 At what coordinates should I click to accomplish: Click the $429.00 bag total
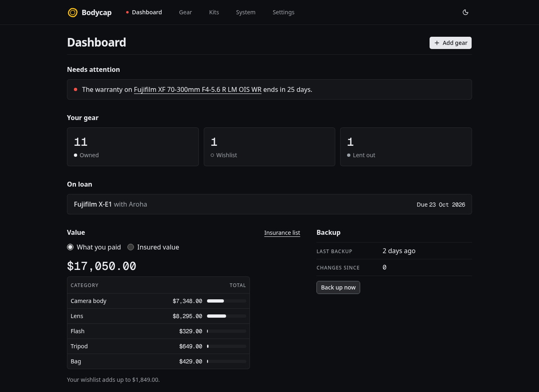click(x=191, y=361)
